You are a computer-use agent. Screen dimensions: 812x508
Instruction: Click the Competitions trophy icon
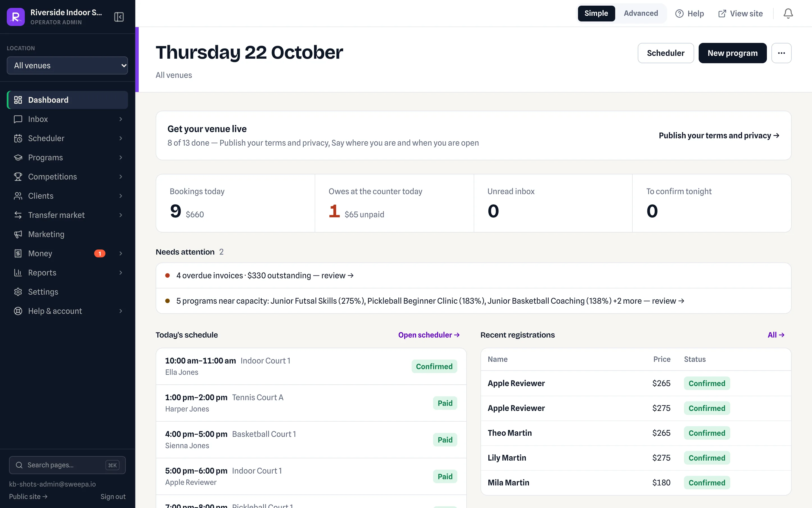pos(18,176)
